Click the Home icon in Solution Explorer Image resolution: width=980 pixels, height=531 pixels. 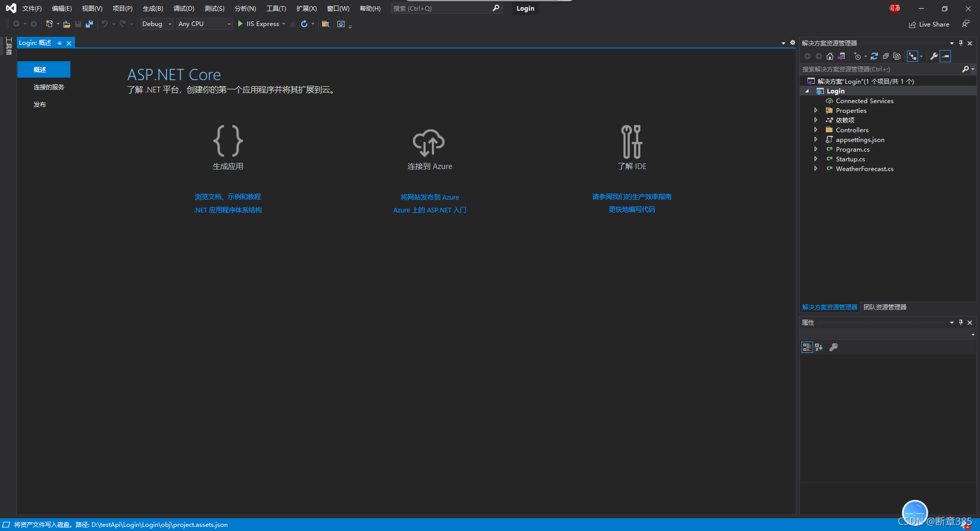[x=830, y=56]
